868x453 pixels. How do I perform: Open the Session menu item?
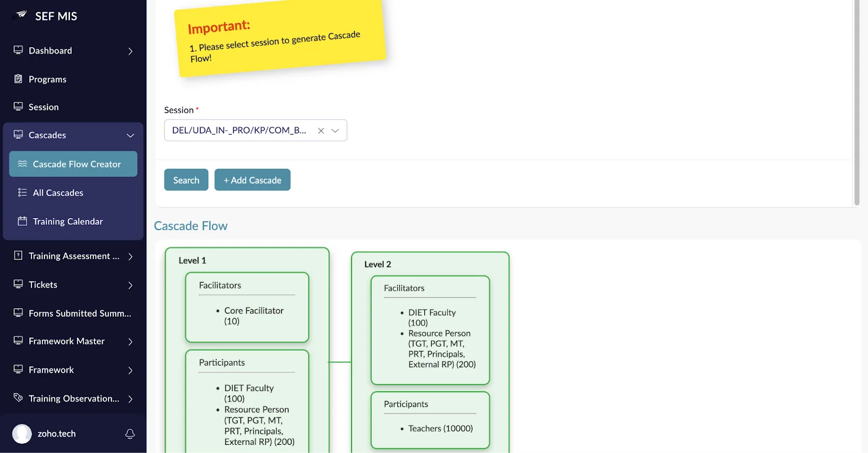click(73, 107)
